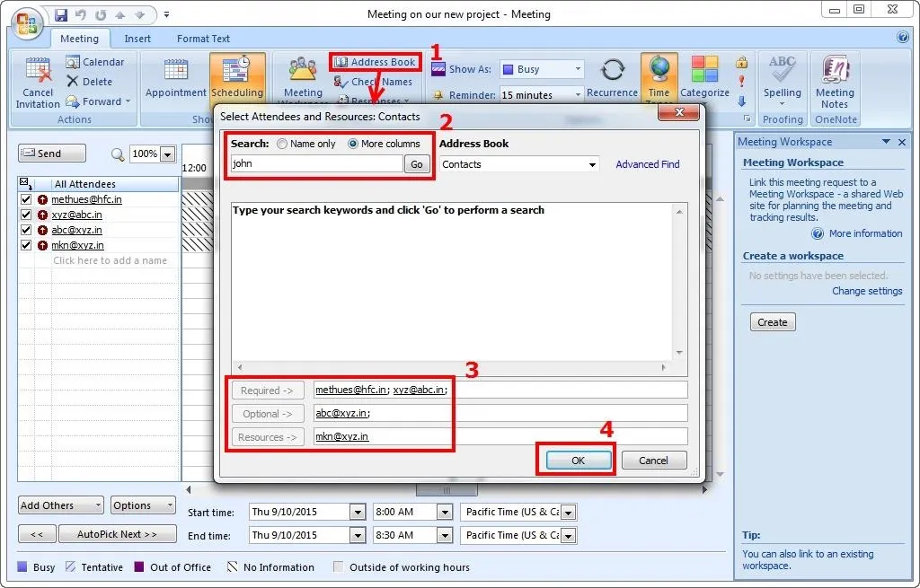
Task: Click the Send button
Action: tap(51, 154)
